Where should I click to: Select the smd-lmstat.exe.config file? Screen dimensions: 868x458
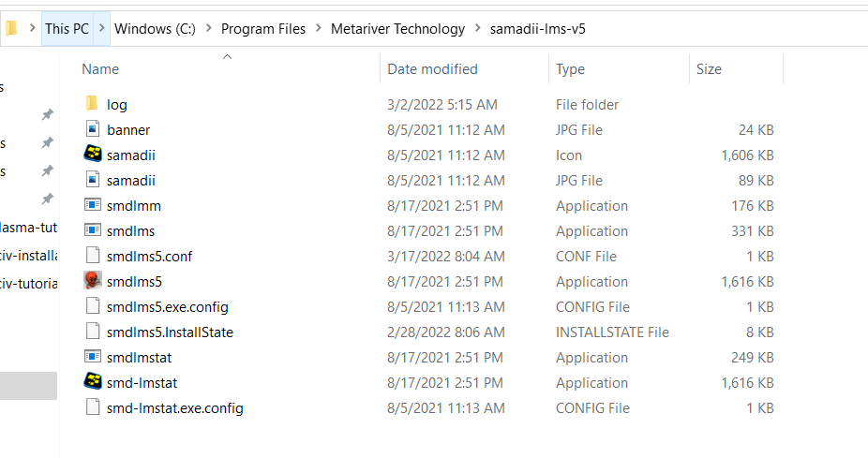pyautogui.click(x=175, y=407)
